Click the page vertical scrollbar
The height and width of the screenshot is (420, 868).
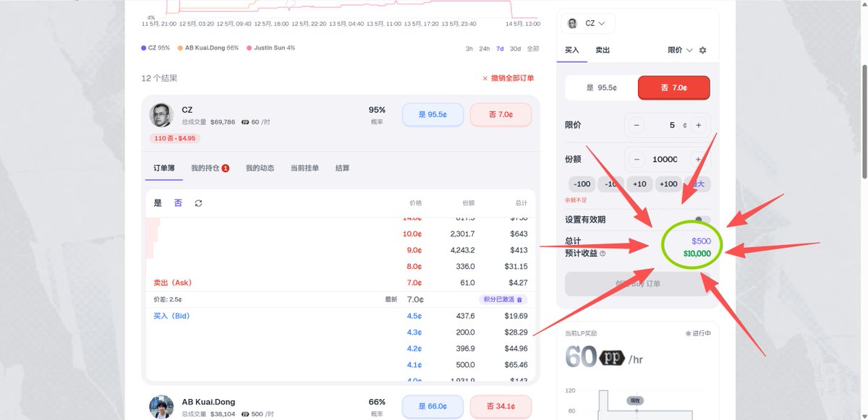863,121
